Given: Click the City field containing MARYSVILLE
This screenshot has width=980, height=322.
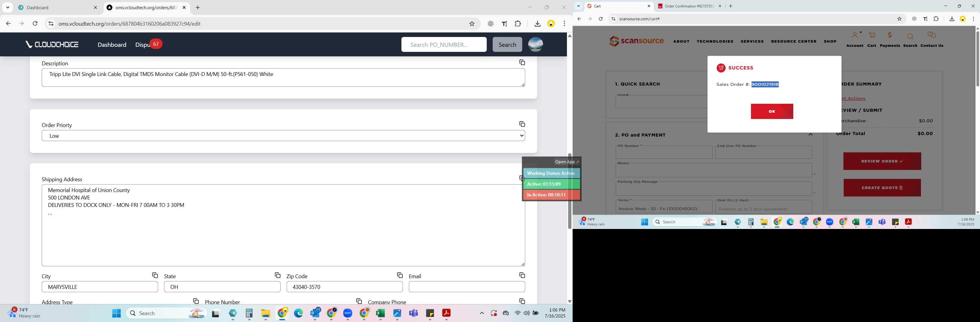Looking at the screenshot, I should 100,287.
